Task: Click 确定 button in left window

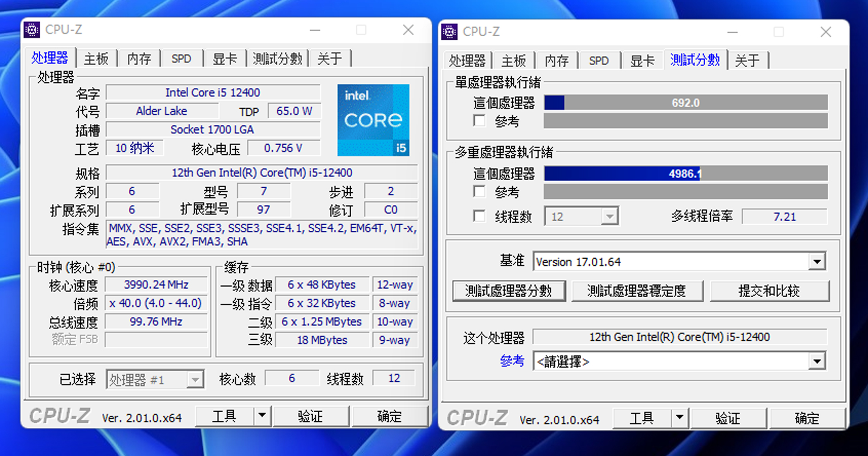Action: [x=389, y=416]
